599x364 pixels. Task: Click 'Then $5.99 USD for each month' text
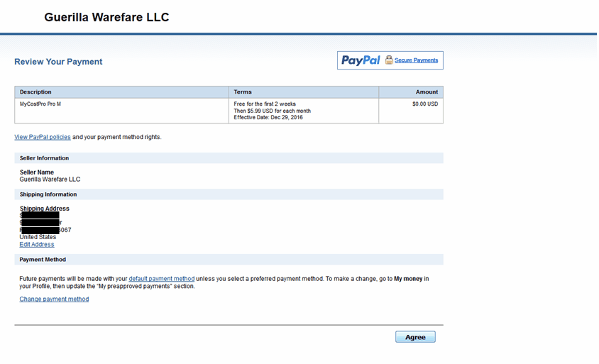(x=273, y=111)
